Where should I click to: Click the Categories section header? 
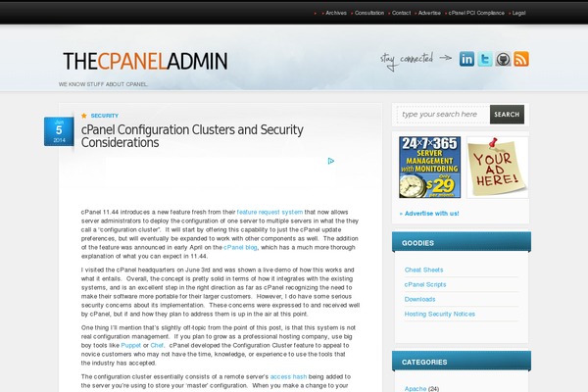coord(462,361)
